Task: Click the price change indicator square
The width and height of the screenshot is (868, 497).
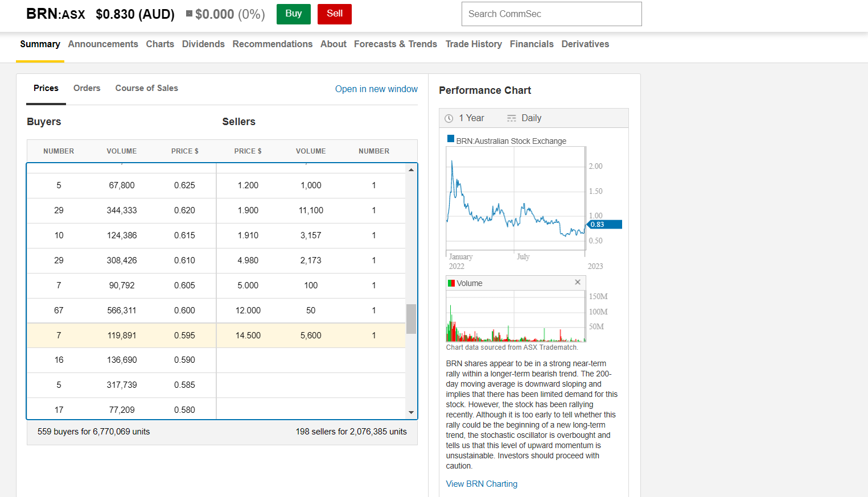Action: (189, 13)
